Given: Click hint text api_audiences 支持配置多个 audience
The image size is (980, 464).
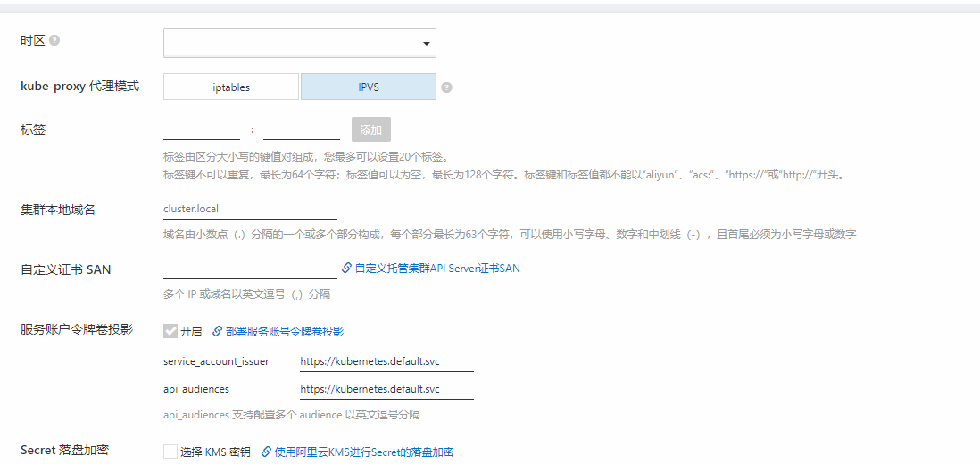Looking at the screenshot, I should pos(291,415).
